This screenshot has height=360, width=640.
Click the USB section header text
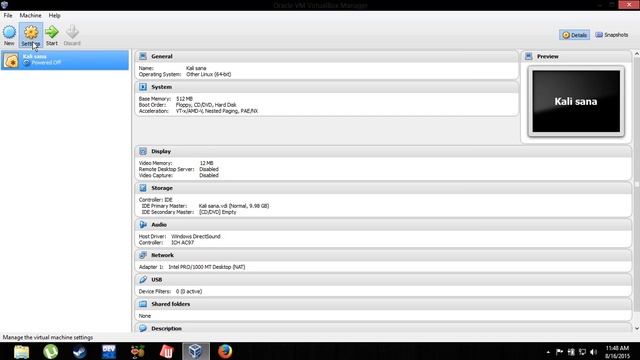point(157,280)
